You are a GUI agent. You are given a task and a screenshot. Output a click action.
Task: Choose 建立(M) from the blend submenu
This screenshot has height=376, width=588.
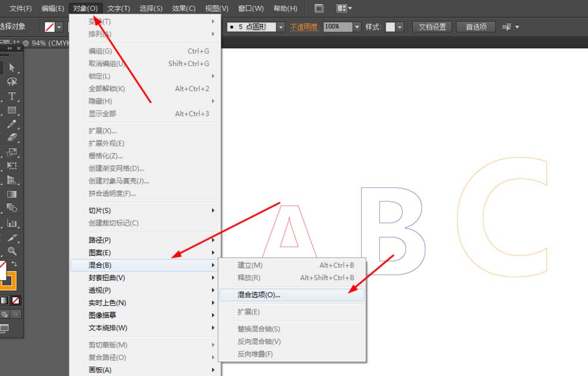click(249, 265)
